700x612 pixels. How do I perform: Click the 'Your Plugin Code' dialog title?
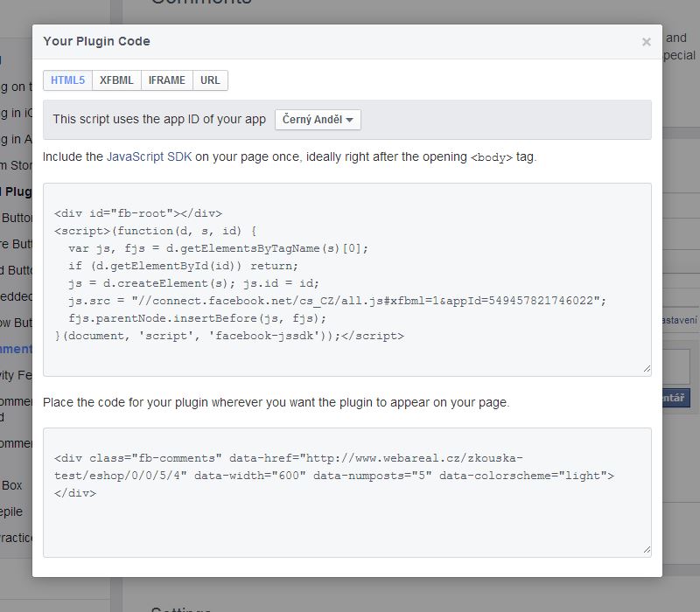click(x=96, y=41)
